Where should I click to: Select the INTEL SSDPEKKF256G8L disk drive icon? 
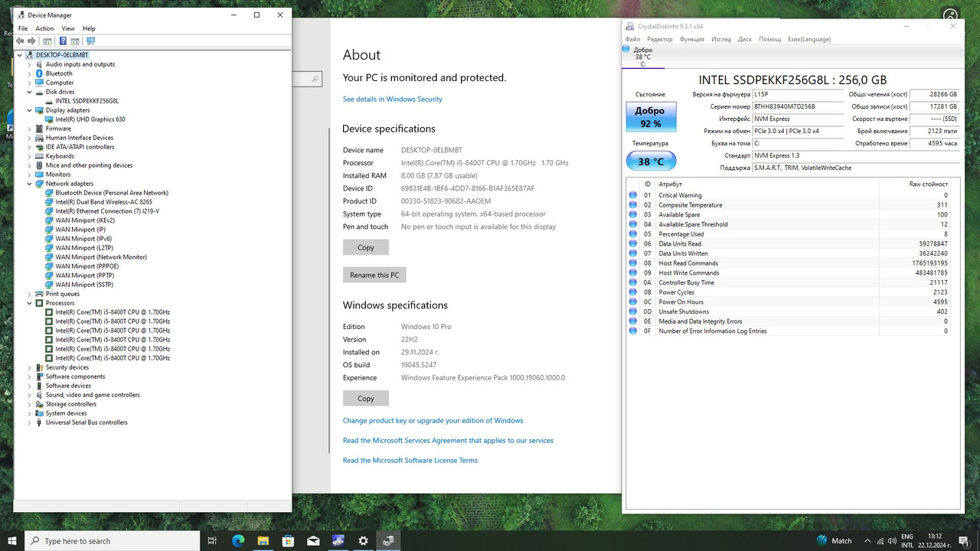(50, 101)
